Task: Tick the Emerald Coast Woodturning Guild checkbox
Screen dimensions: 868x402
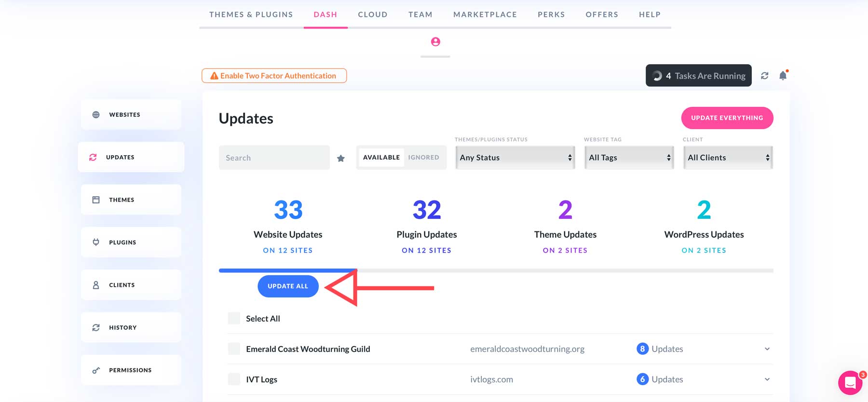Action: tap(234, 349)
